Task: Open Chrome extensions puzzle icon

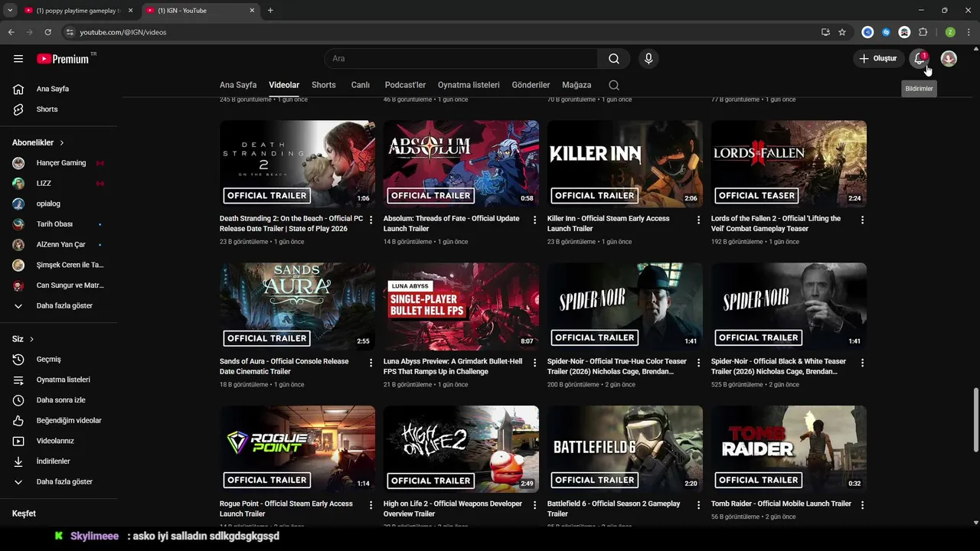Action: pyautogui.click(x=923, y=32)
